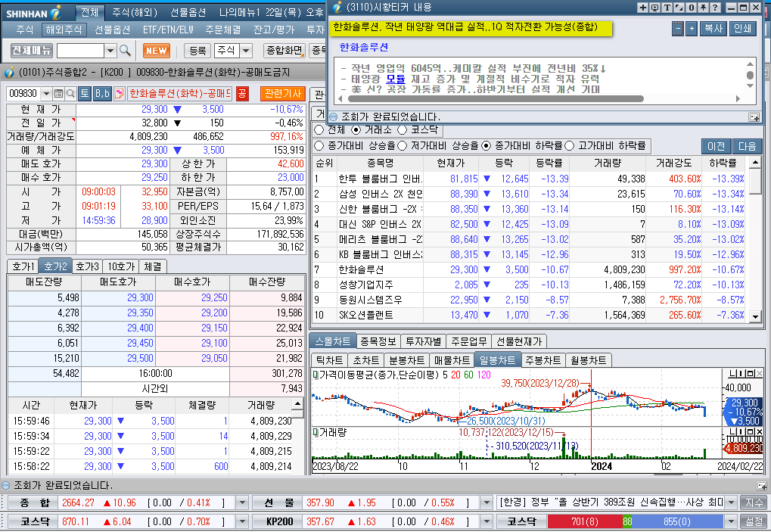
Task: Click 인쇄 print button in news window
Action: click(x=742, y=29)
